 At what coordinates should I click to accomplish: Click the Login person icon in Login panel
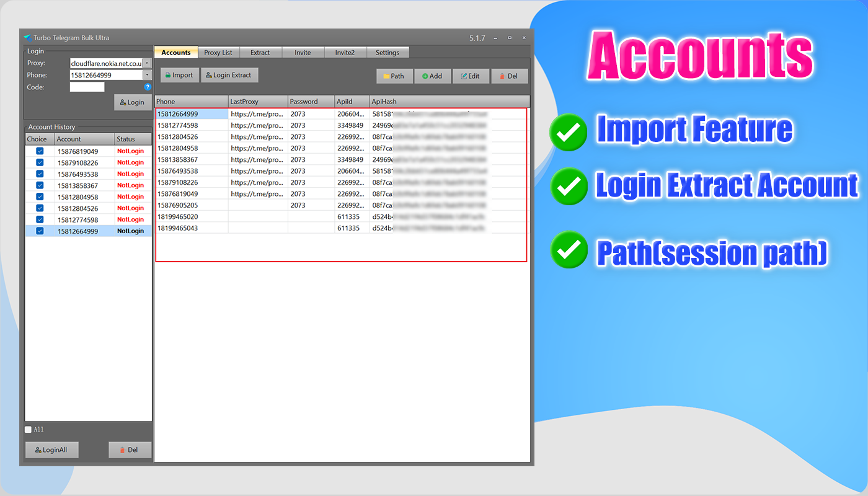123,102
